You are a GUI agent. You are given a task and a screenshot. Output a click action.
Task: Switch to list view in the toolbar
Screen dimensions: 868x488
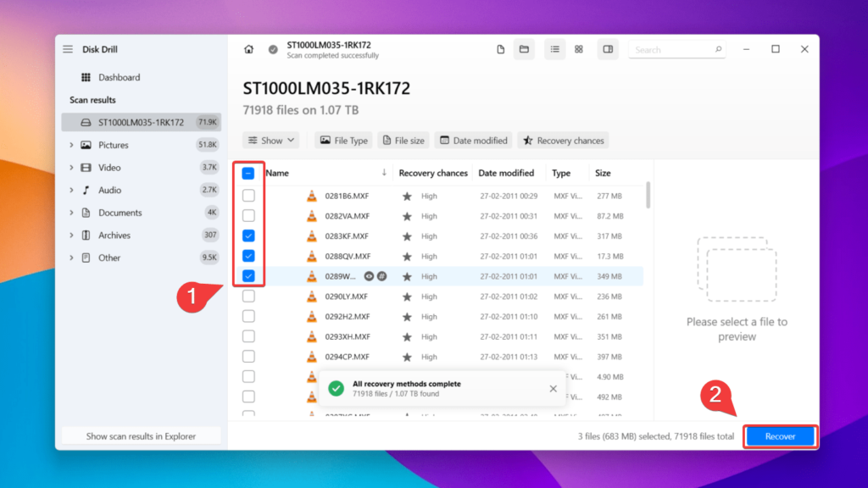554,49
